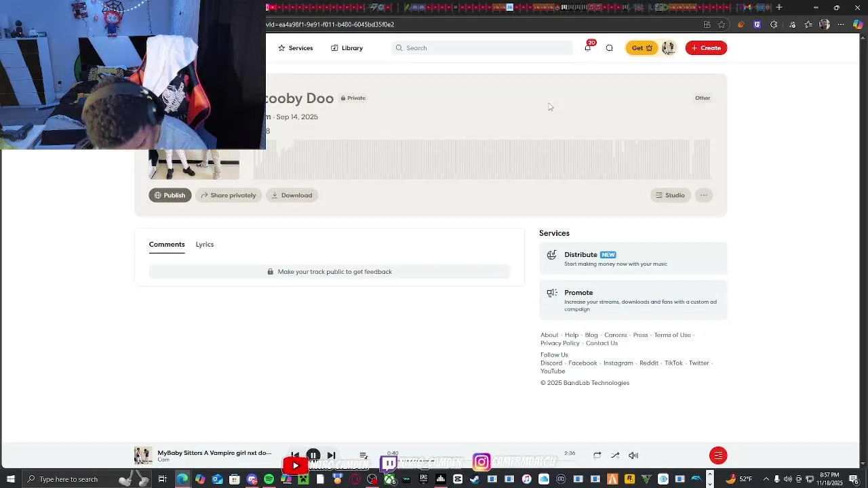The image size is (868, 488).
Task: Open the TikTok follow link
Action: [673, 363]
